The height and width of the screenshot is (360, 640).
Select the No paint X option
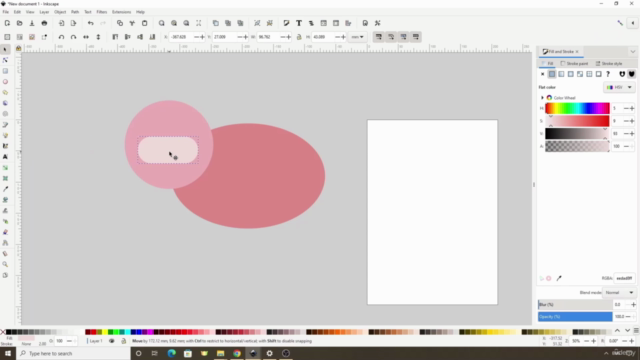(x=542, y=74)
